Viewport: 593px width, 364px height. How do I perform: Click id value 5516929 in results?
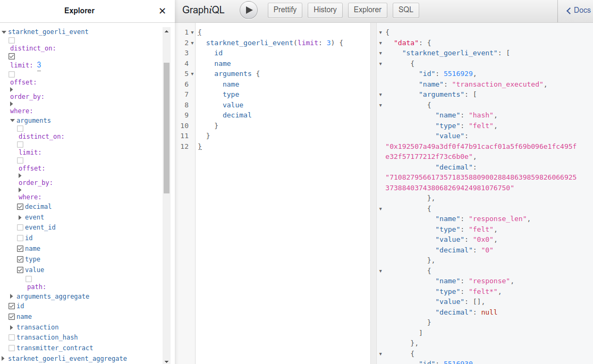click(459, 74)
